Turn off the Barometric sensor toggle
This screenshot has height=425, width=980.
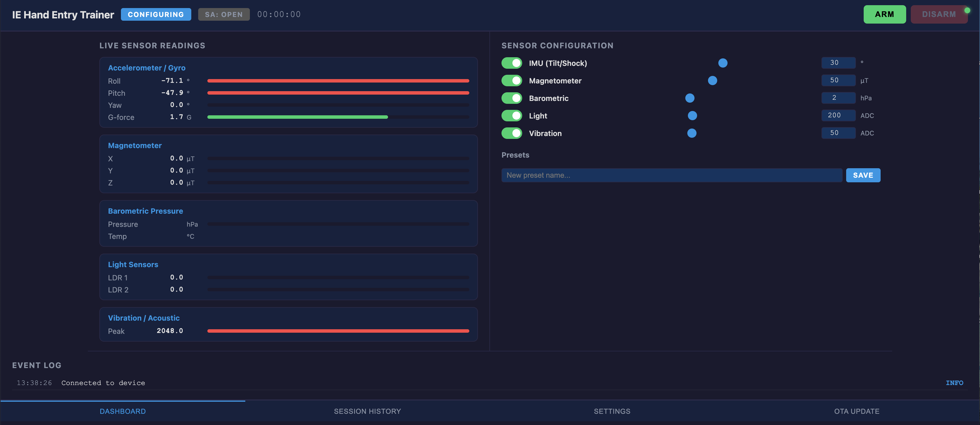point(511,98)
